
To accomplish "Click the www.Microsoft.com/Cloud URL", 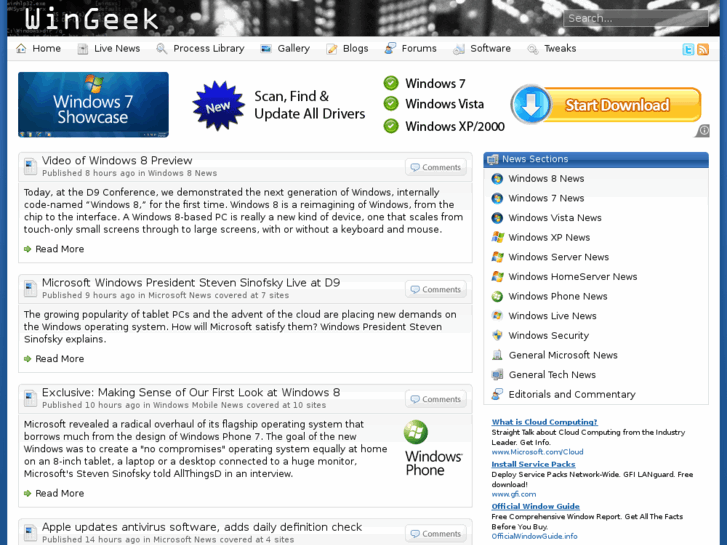I will (537, 452).
